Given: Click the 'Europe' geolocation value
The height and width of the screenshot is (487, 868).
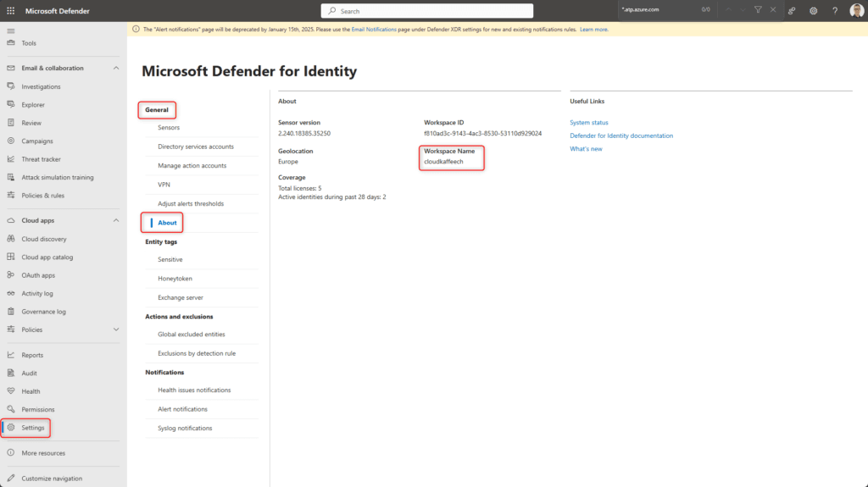Looking at the screenshot, I should click(288, 162).
